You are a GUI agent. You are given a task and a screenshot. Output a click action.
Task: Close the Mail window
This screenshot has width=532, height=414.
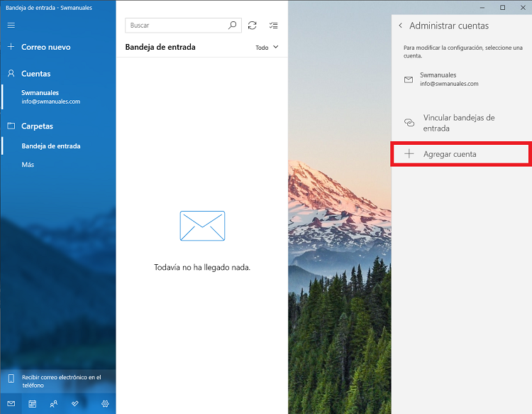point(523,8)
